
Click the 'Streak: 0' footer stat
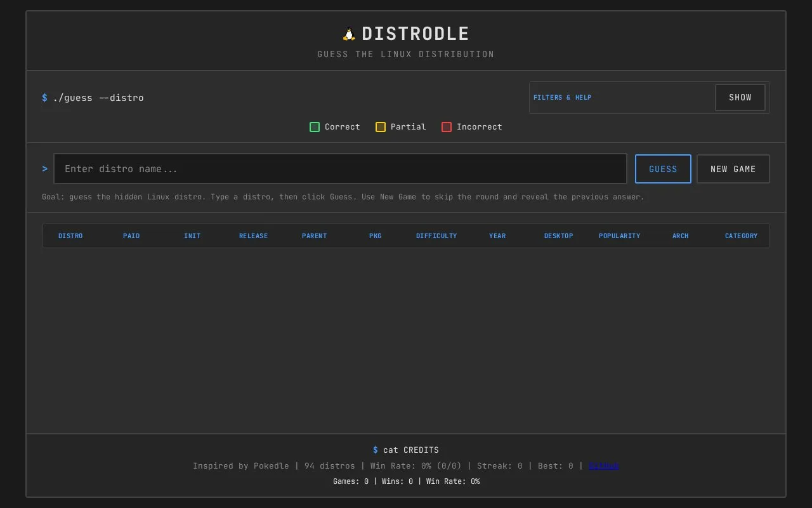[500, 466]
